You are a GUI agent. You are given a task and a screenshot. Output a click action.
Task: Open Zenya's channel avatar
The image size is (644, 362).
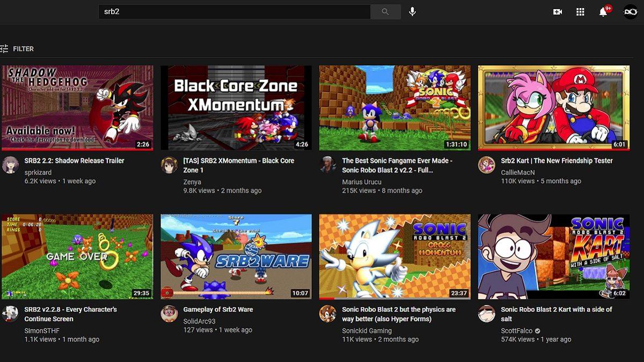pyautogui.click(x=170, y=165)
